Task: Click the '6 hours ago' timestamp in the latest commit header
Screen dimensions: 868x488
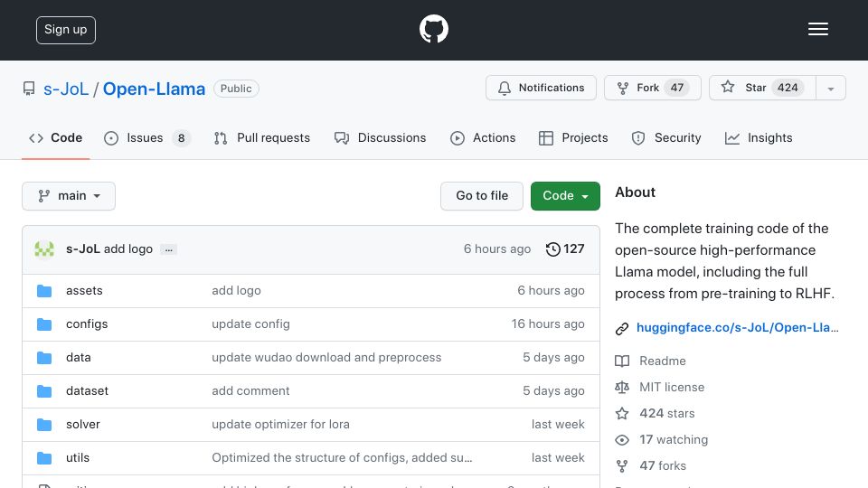Action: pos(497,249)
